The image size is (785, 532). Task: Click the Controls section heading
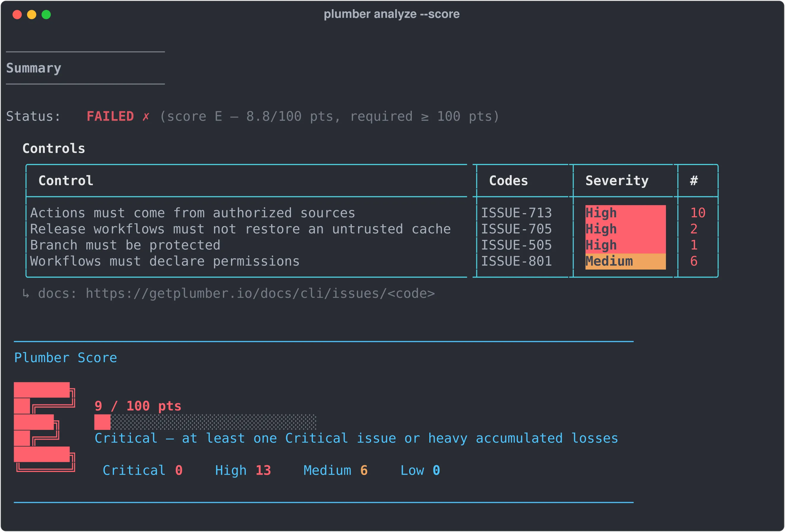pos(54,149)
